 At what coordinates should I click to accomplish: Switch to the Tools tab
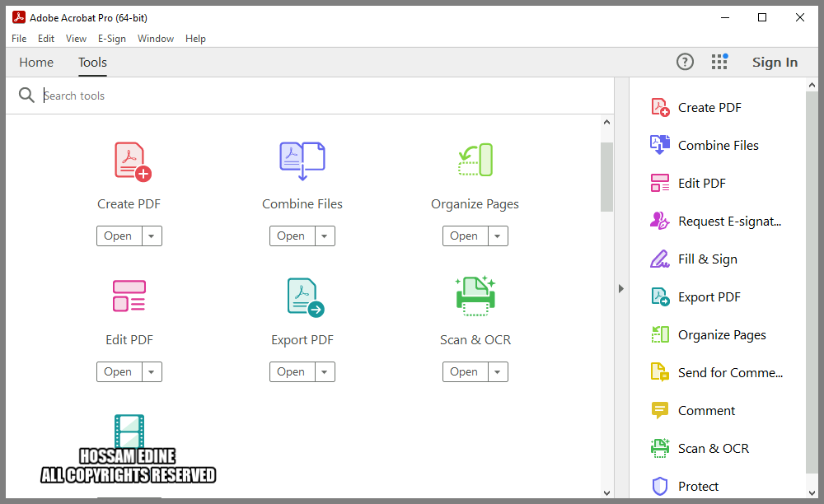click(92, 62)
